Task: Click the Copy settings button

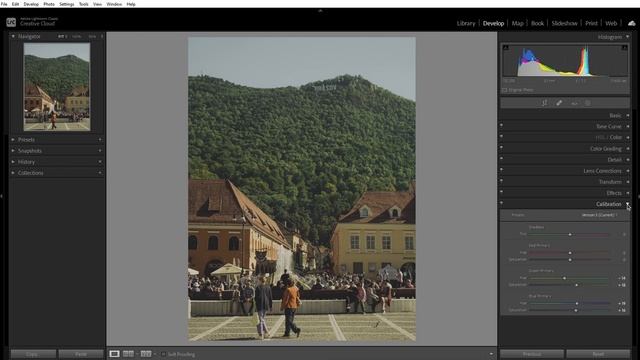Action: pyautogui.click(x=33, y=354)
